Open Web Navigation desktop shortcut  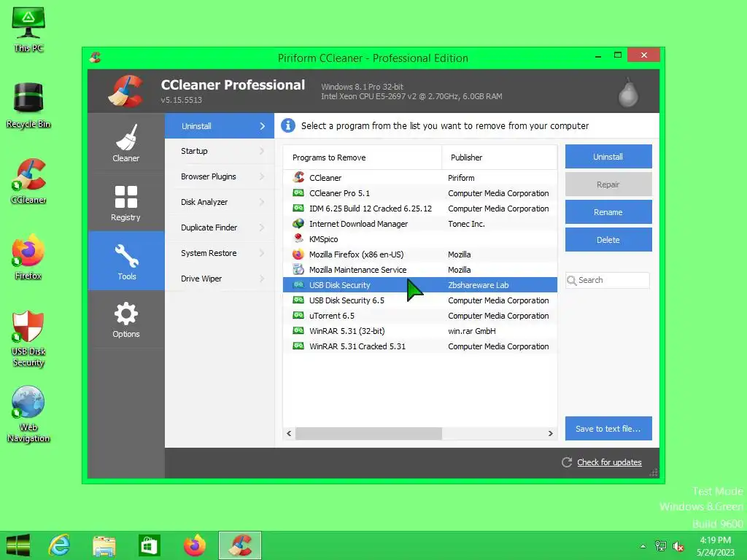[28, 414]
